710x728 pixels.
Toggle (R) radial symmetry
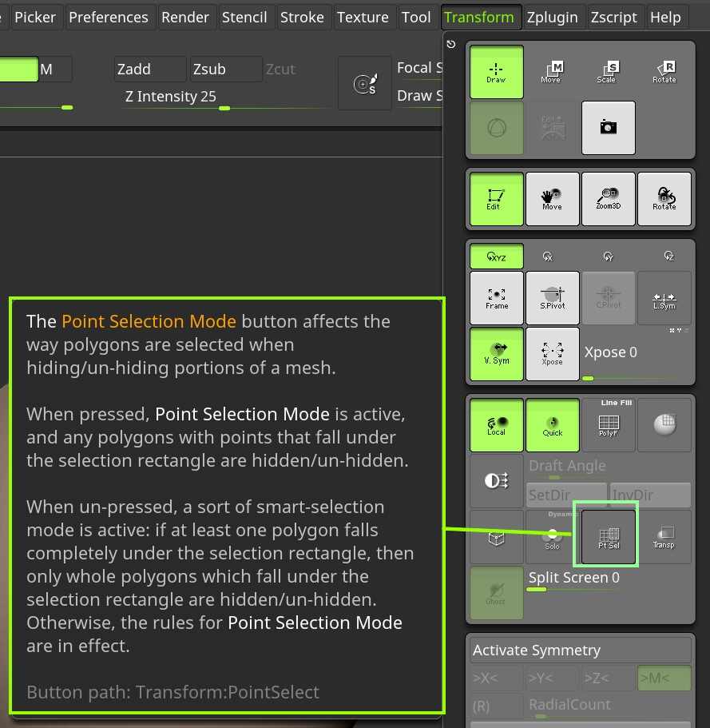[496, 706]
